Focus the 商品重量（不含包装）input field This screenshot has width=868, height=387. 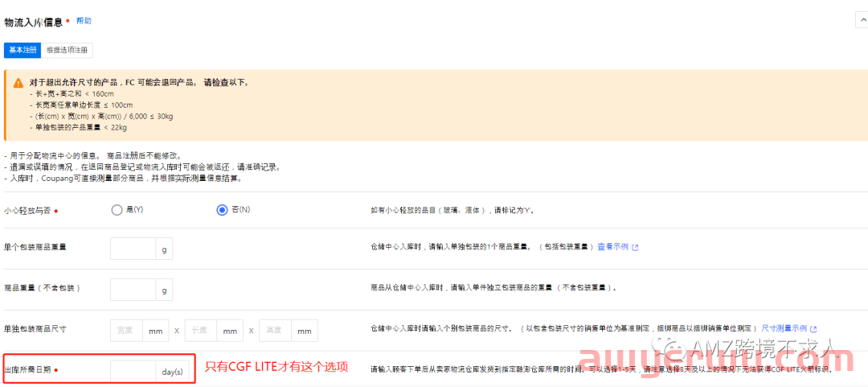tap(133, 290)
